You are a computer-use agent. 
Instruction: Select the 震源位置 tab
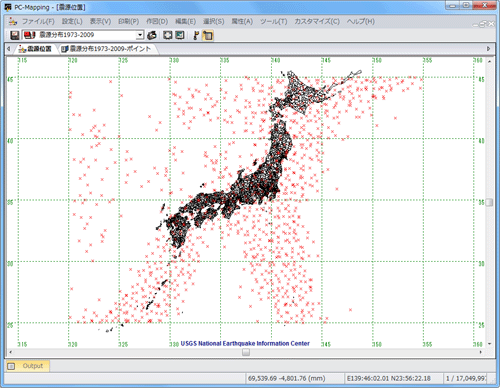point(35,49)
